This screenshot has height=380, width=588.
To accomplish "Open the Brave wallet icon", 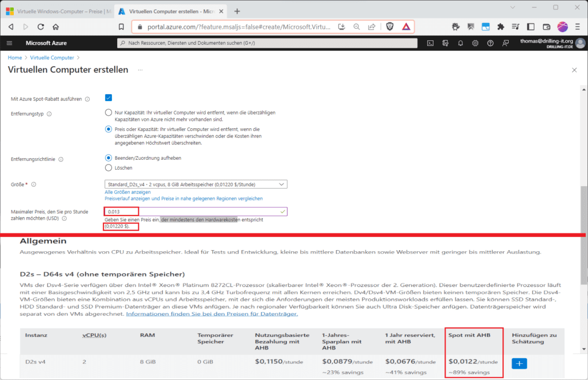I will (x=547, y=26).
